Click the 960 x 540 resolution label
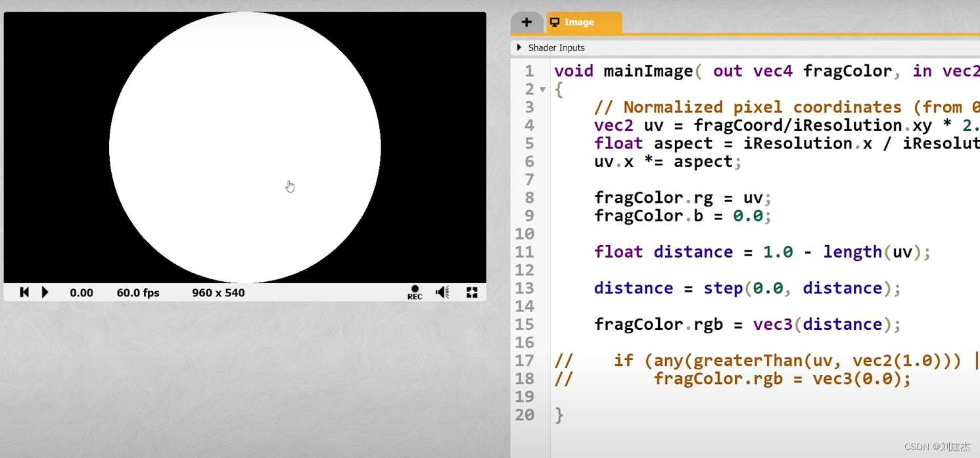 coord(218,292)
